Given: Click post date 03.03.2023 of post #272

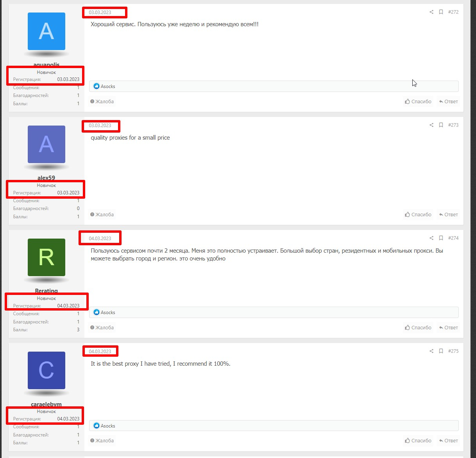Looking at the screenshot, I should click(100, 13).
